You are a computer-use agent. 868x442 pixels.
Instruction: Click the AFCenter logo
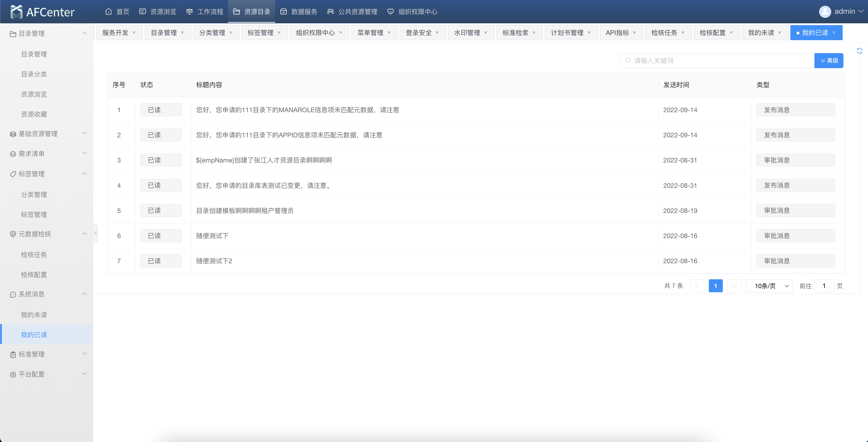coord(42,12)
